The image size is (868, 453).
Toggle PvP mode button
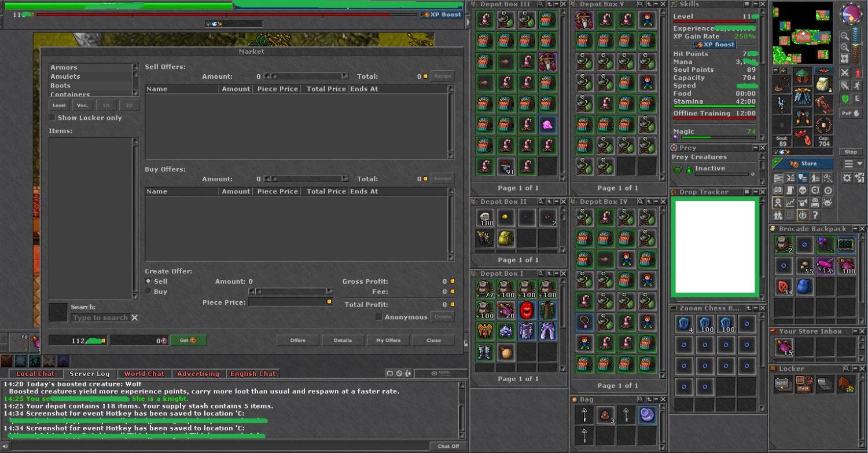point(850,114)
